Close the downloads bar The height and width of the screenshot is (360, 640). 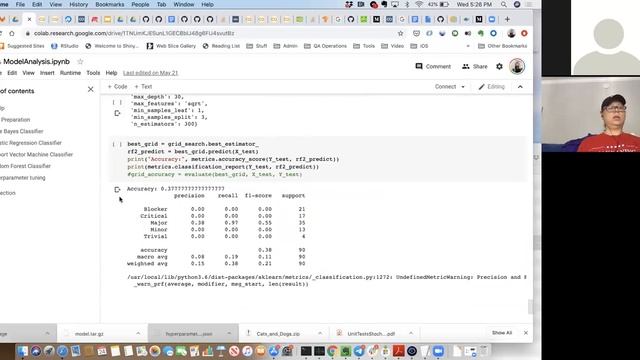point(526,333)
